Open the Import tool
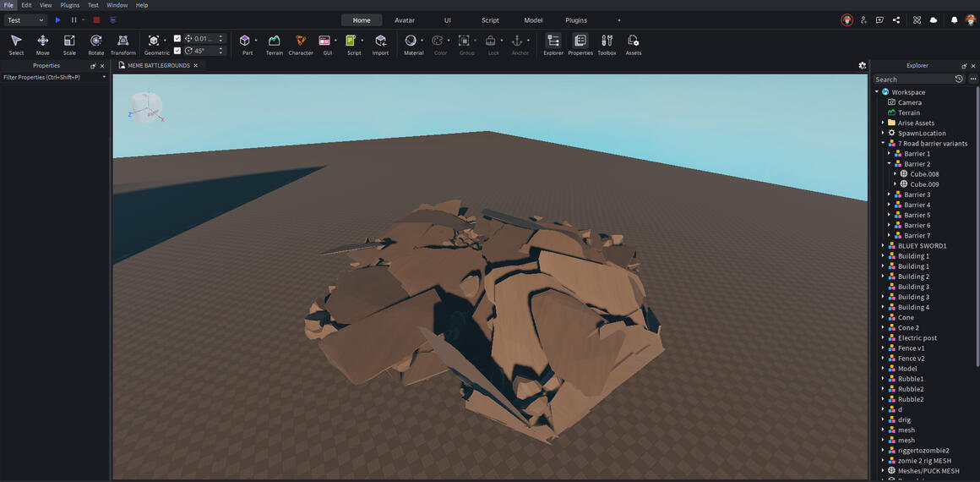Viewport: 980px width, 482px height. [x=381, y=45]
